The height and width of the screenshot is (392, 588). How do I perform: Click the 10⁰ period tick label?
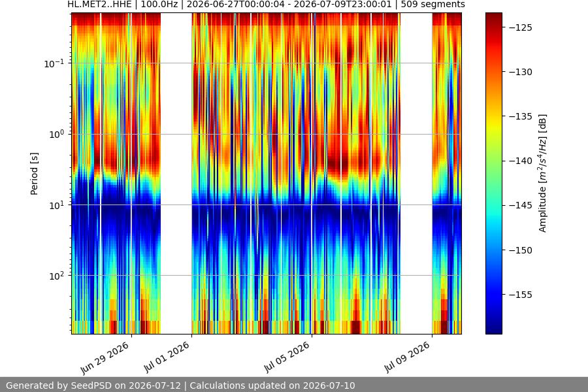56,135
